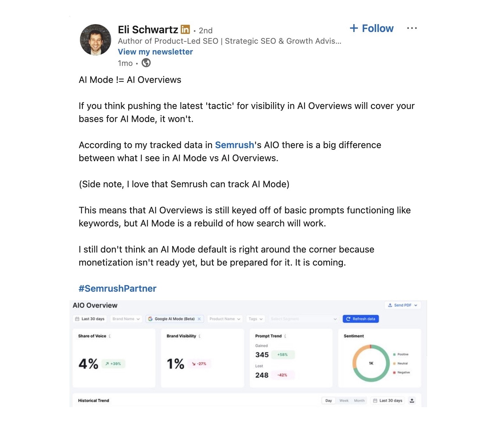The height and width of the screenshot is (430, 504).
Task: Click the Google icon in AI Mode filter
Action: pyautogui.click(x=151, y=319)
